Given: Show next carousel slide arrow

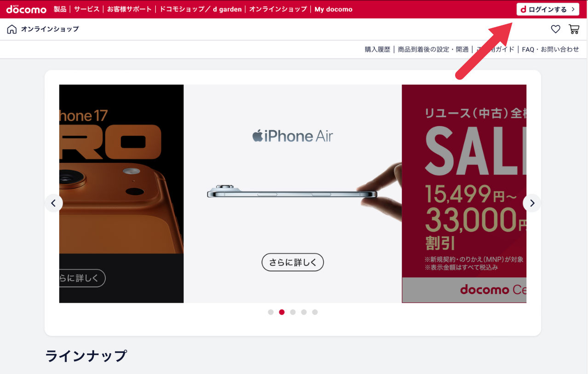Looking at the screenshot, I should (x=532, y=203).
